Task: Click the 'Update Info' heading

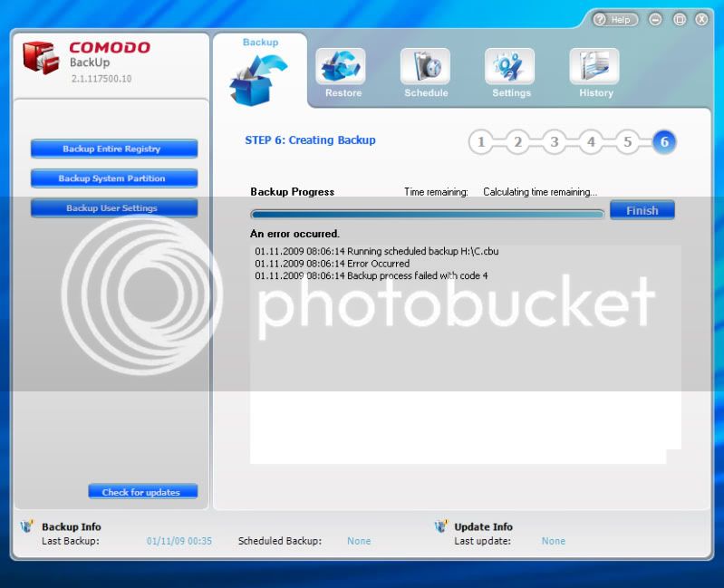Action: click(483, 526)
